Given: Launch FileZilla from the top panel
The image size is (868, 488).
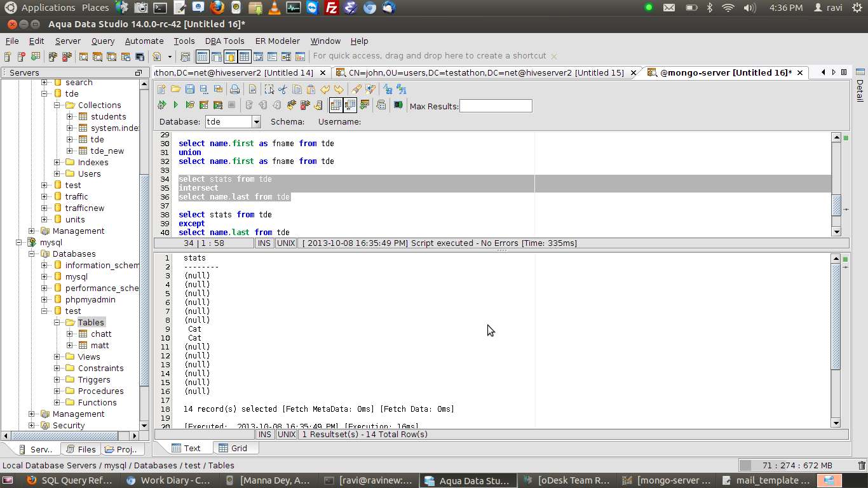Looking at the screenshot, I should tap(331, 8).
